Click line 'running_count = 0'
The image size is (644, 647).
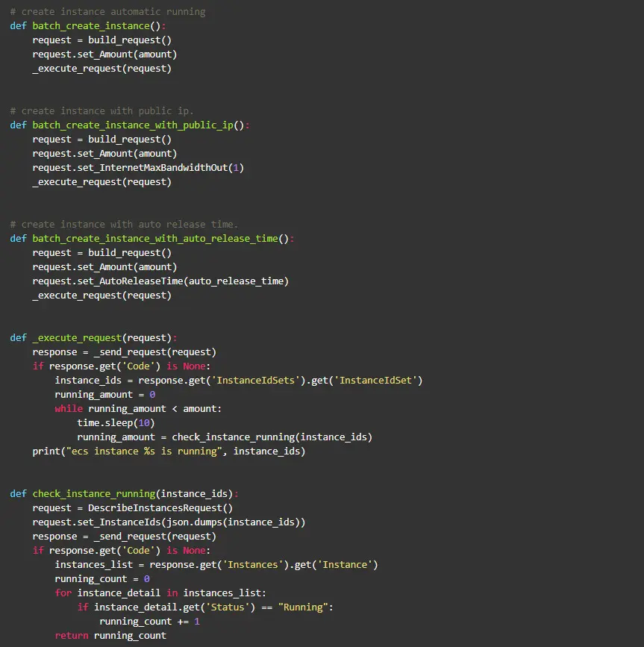pyautogui.click(x=102, y=579)
